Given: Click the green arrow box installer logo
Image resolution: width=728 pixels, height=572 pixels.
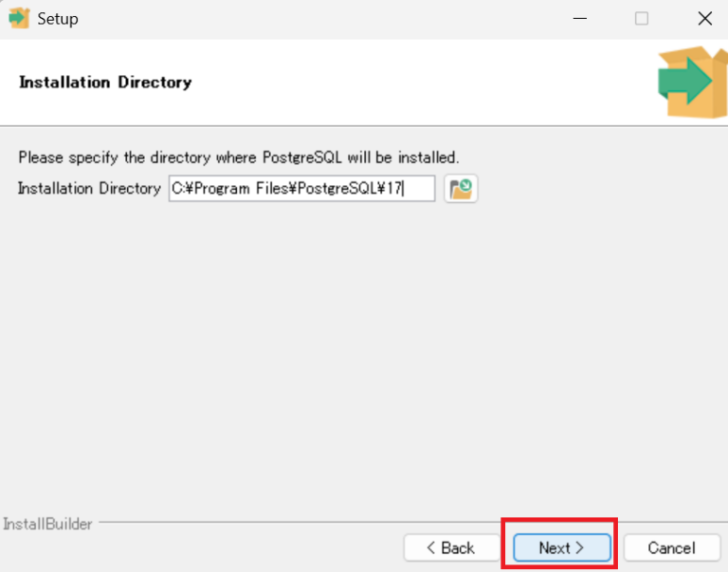Looking at the screenshot, I should click(691, 83).
